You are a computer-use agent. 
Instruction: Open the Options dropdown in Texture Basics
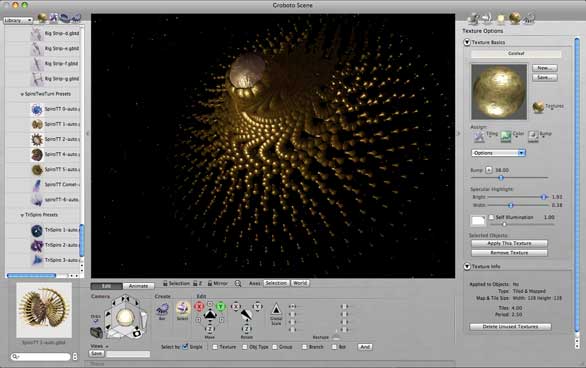(x=499, y=153)
